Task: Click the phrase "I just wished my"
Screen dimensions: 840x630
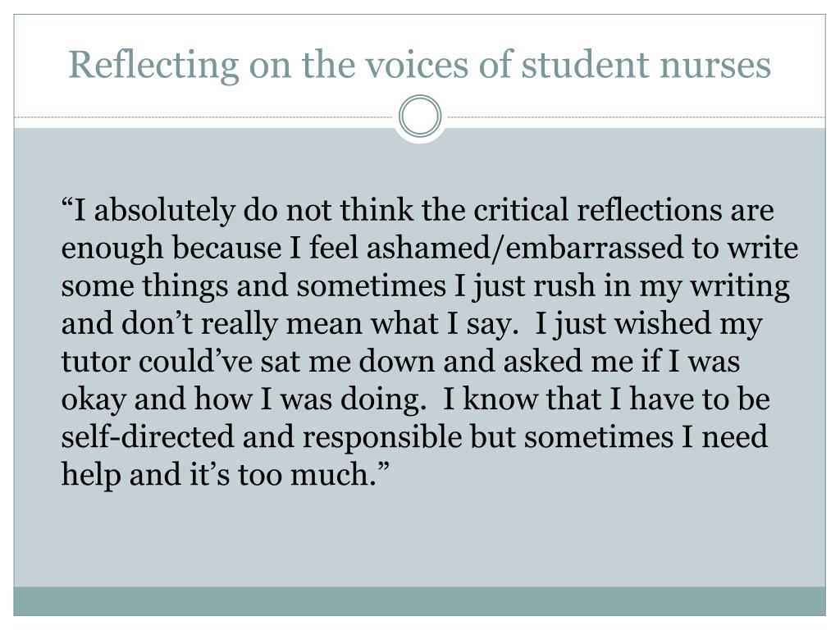Action: [x=648, y=324]
